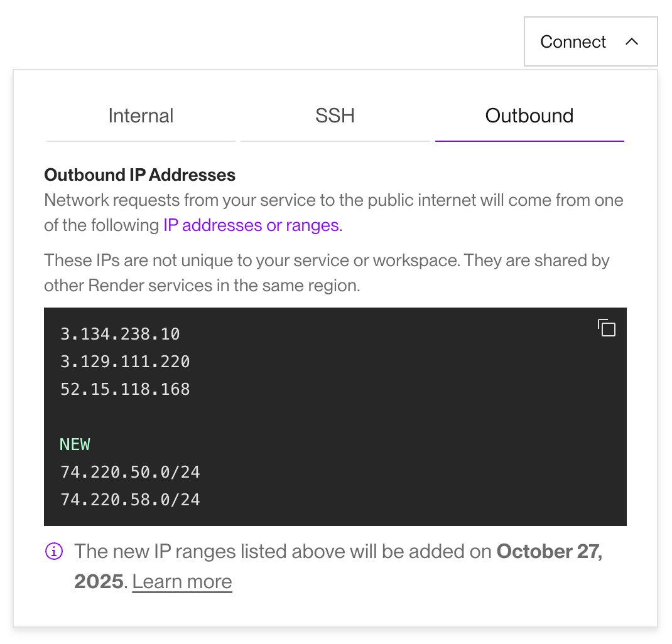The width and height of the screenshot is (672, 644).
Task: Click the green NEW label in the code block
Action: [x=75, y=444]
